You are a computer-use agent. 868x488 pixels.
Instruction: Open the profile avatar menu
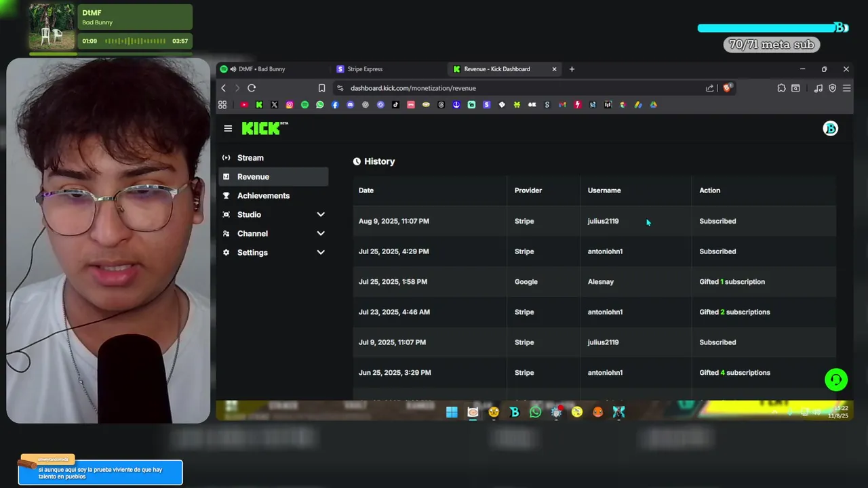click(x=830, y=128)
